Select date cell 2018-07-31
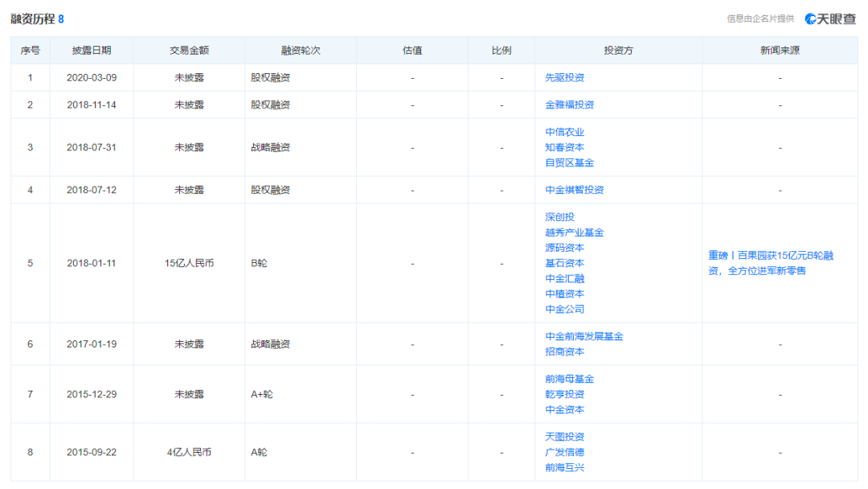 [x=92, y=147]
